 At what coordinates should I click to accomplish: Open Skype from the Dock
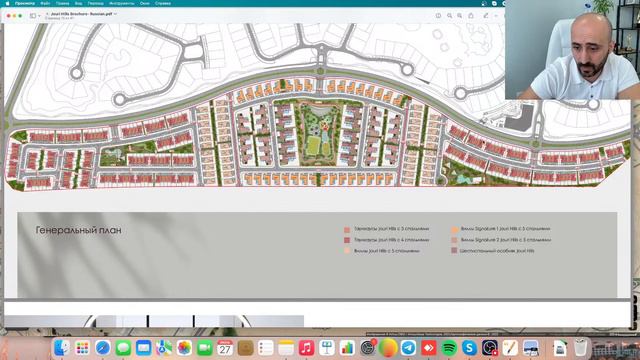pyautogui.click(x=469, y=348)
